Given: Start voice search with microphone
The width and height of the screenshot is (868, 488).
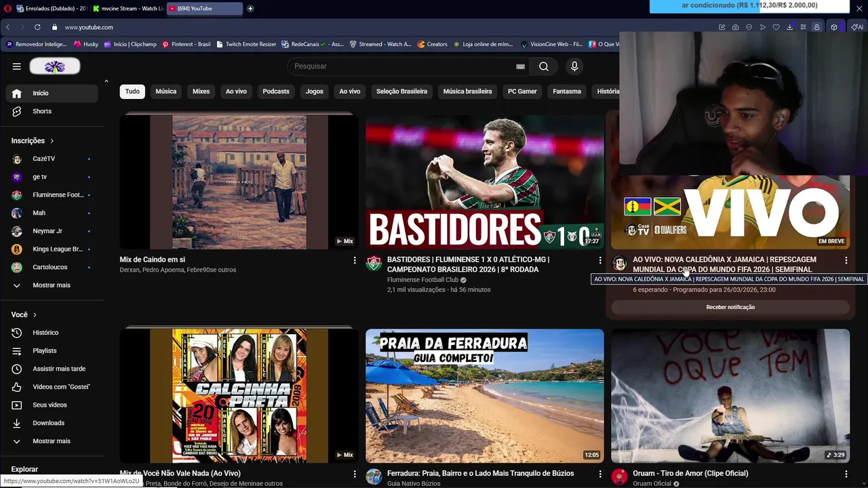Looking at the screenshot, I should point(574,66).
